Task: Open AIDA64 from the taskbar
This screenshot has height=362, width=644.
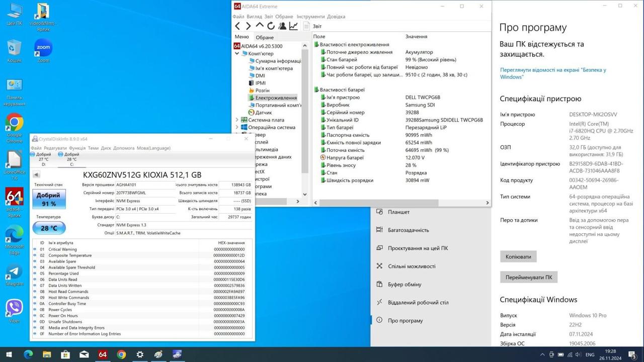Action: click(x=103, y=354)
